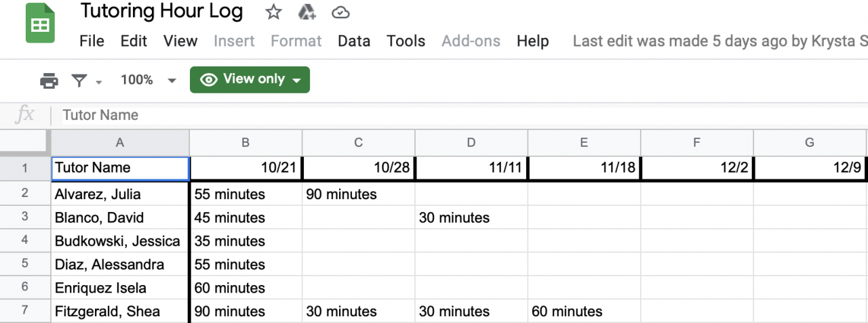Select column B header
The image size is (868, 323).
pyautogui.click(x=245, y=142)
